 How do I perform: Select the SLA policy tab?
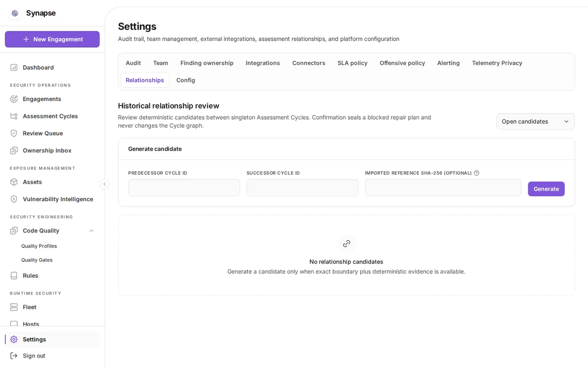(x=352, y=63)
